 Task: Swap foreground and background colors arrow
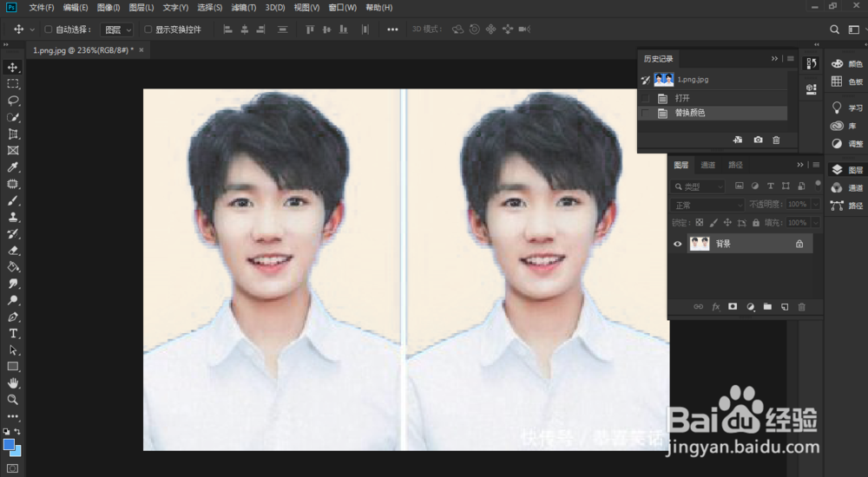(x=17, y=432)
